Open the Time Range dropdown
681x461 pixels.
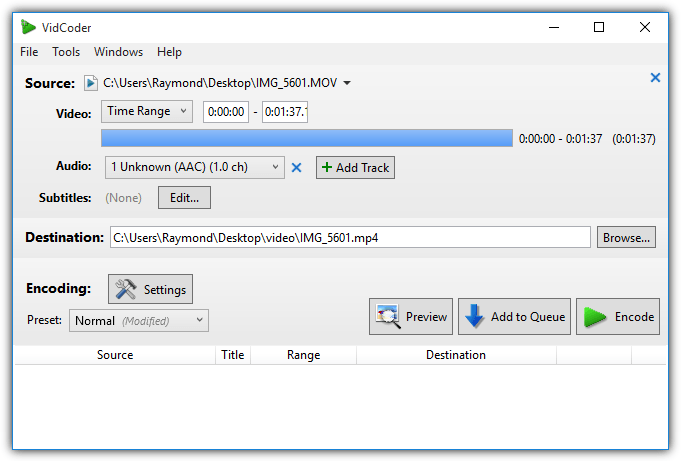pos(147,111)
